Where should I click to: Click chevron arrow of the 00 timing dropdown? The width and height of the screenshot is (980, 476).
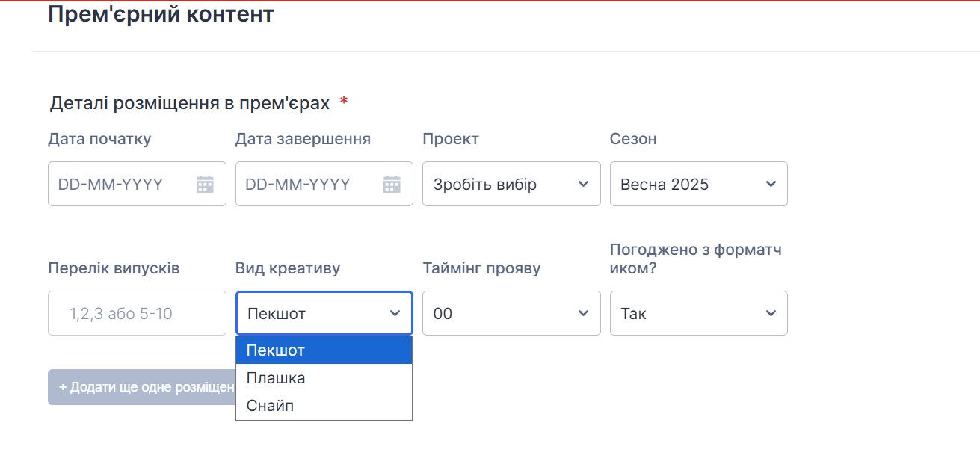(x=583, y=314)
